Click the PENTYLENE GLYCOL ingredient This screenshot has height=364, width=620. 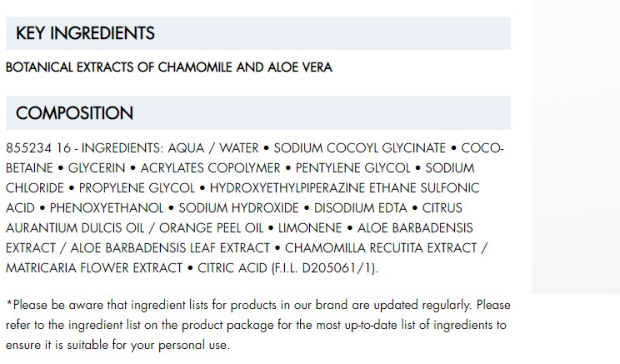[x=352, y=168]
